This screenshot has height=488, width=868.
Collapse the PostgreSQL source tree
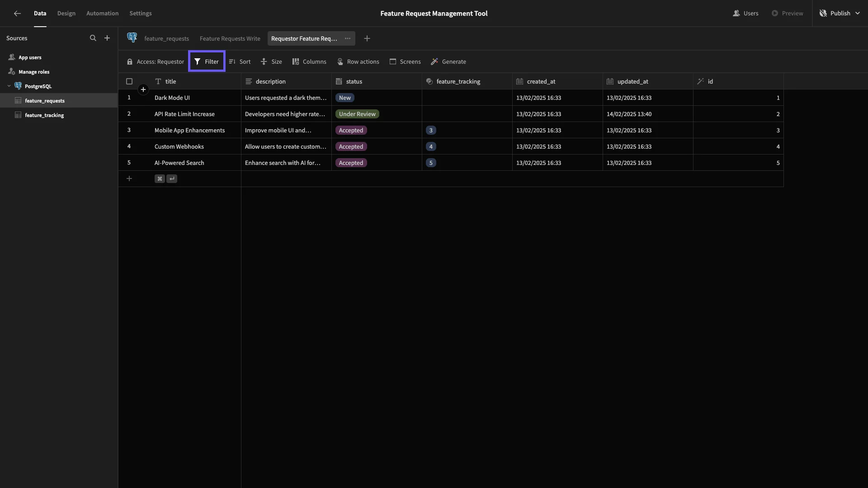coord(9,86)
